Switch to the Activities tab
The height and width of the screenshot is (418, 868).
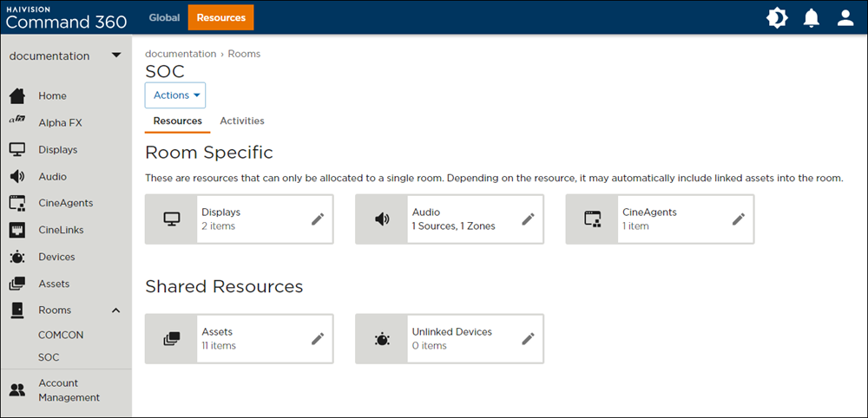pos(242,121)
